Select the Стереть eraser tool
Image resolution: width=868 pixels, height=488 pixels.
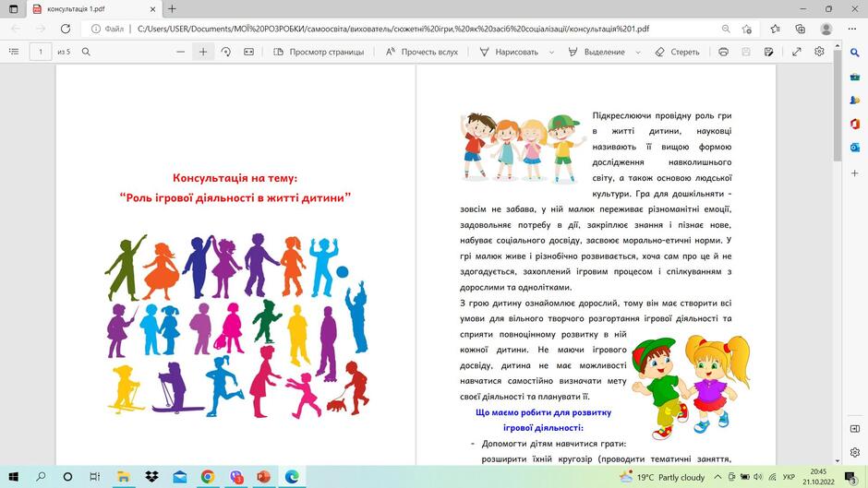tap(677, 52)
